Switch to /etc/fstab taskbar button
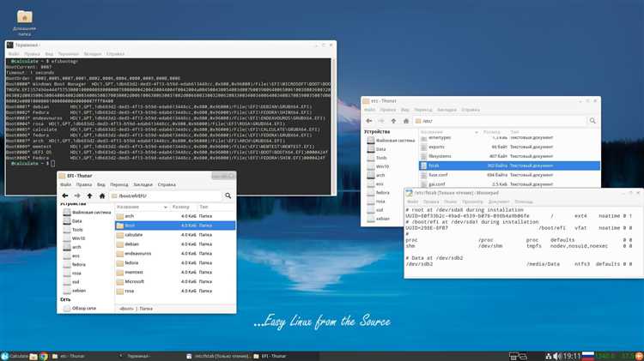This screenshot has width=644, height=361. [x=218, y=356]
